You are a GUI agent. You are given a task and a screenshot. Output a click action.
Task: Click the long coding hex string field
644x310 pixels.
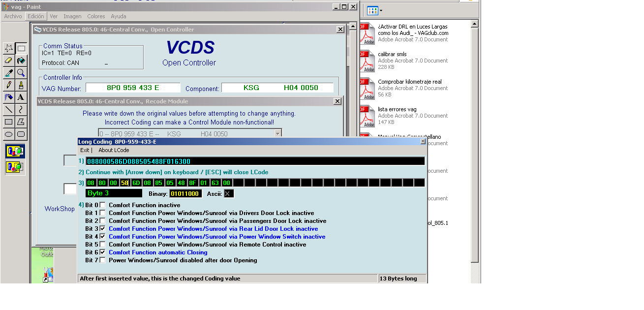click(255, 161)
